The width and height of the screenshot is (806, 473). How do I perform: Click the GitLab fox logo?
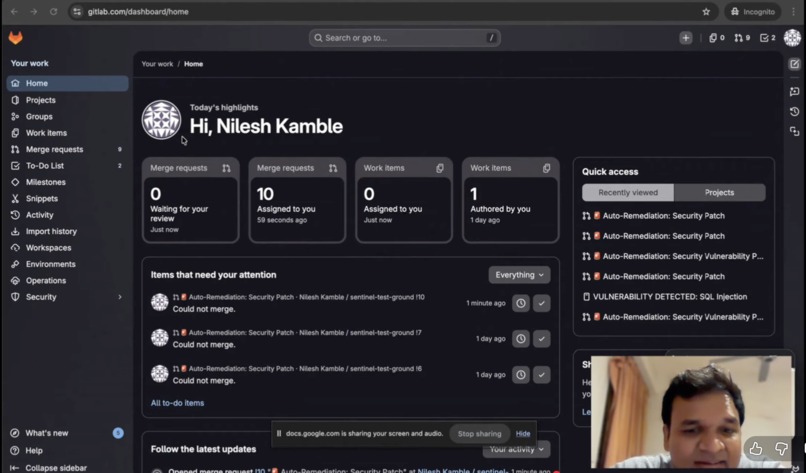[x=15, y=38]
